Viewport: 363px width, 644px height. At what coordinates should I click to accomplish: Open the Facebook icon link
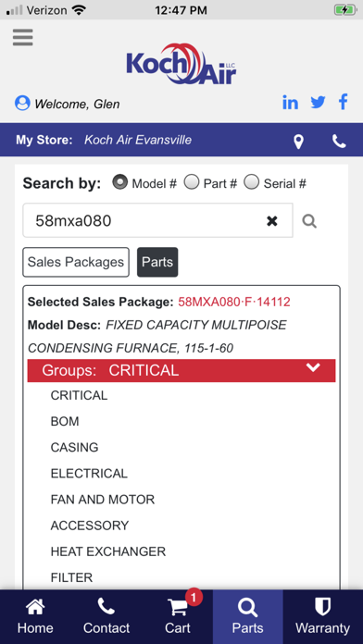(x=344, y=102)
